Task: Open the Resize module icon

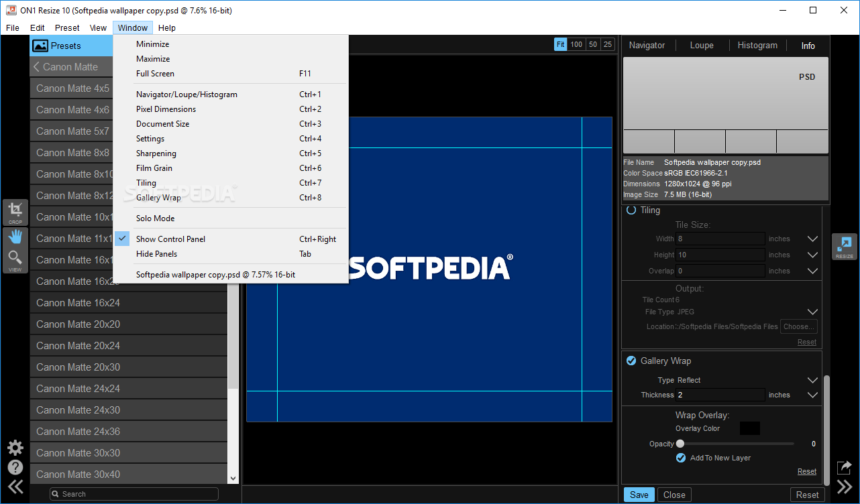Action: point(845,247)
